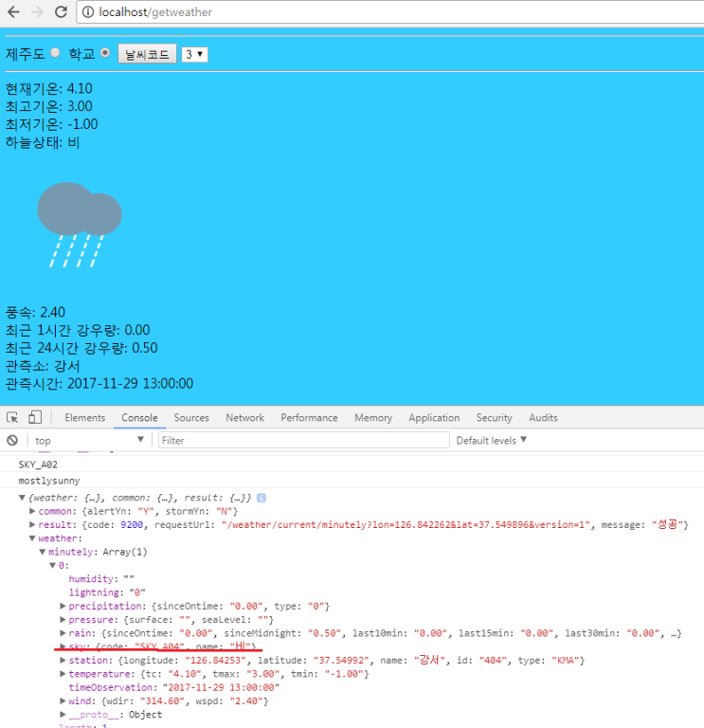Open the Network tab
The height and width of the screenshot is (728, 704).
[244, 418]
